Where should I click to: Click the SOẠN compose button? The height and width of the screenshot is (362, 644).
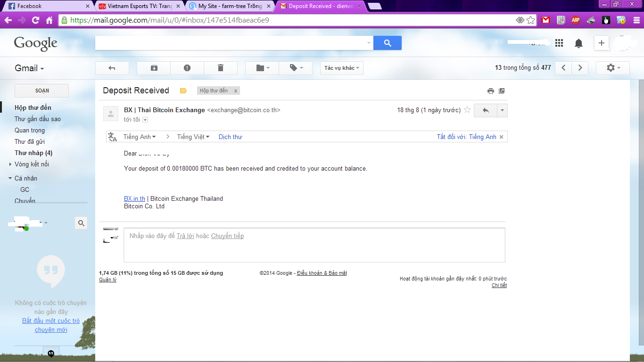(x=42, y=90)
